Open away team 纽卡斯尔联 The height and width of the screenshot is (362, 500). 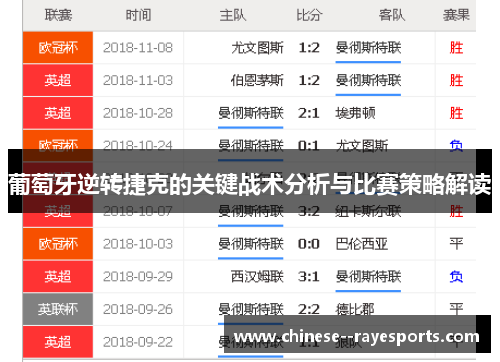click(x=368, y=212)
